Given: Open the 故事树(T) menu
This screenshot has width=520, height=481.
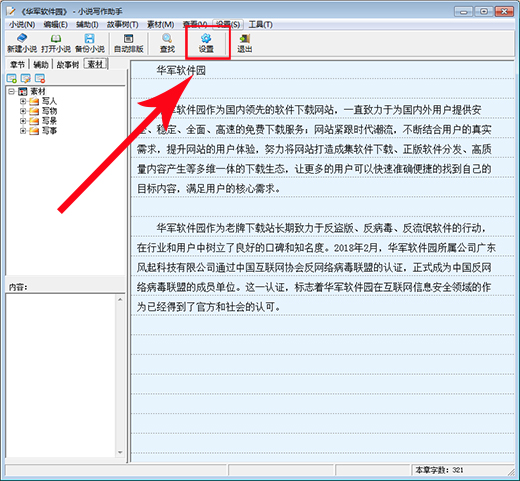Looking at the screenshot, I should point(122,25).
